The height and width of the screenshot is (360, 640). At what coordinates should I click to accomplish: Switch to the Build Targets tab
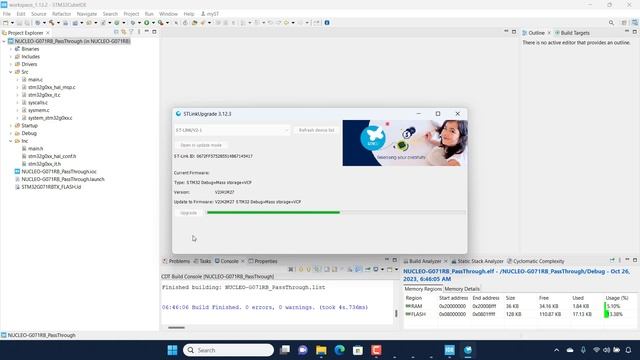[572, 33]
